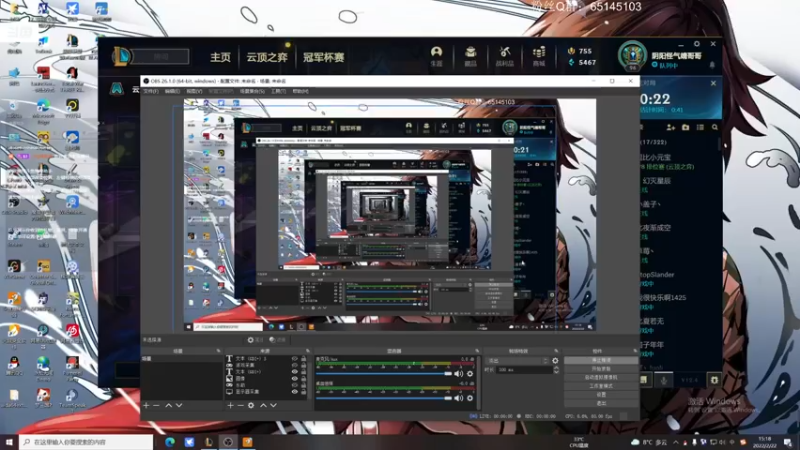Click the transition duration stepper arrows
Screen dimensions: 800x450
(556, 370)
